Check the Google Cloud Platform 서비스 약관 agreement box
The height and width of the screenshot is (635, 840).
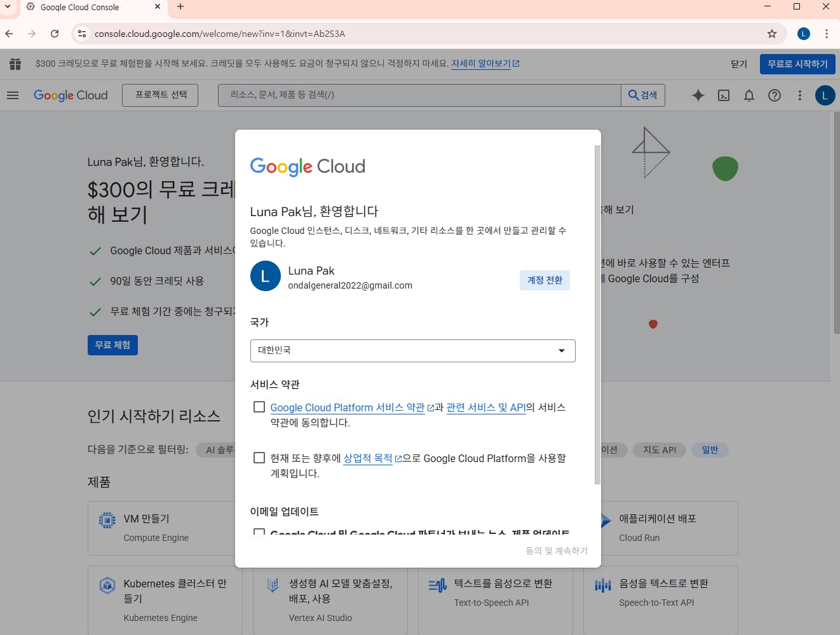coord(259,407)
